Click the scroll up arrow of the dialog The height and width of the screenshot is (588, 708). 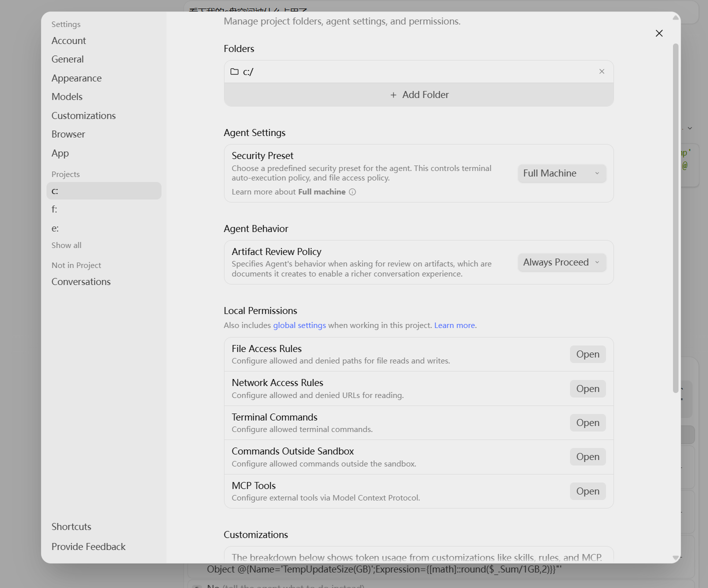pyautogui.click(x=676, y=17)
